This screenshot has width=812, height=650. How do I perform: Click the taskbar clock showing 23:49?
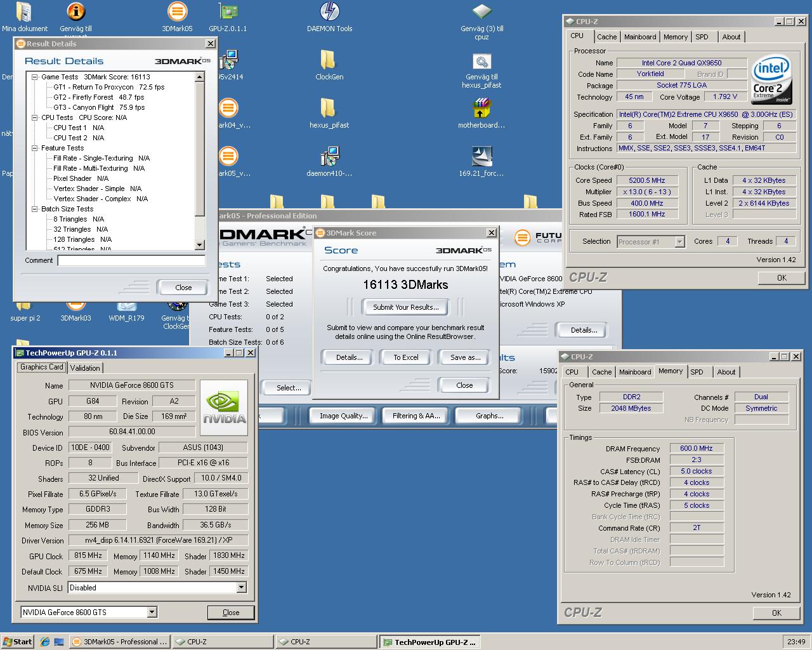point(796,642)
